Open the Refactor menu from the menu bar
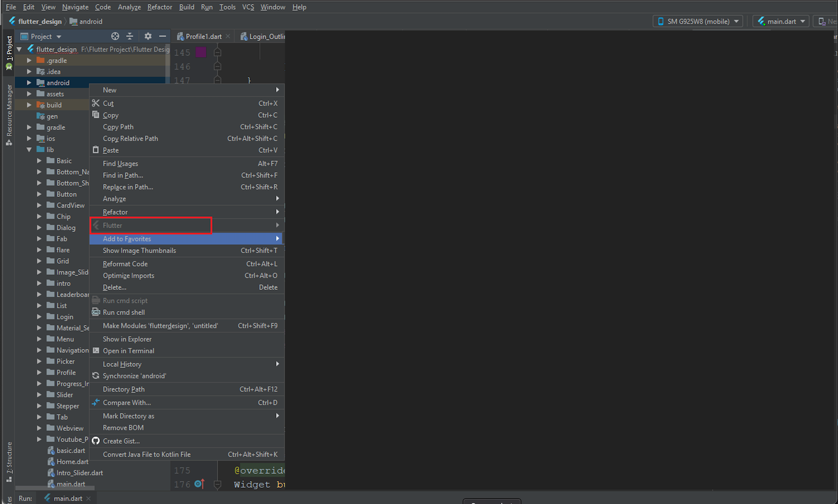This screenshot has height=504, width=838. 159,7
